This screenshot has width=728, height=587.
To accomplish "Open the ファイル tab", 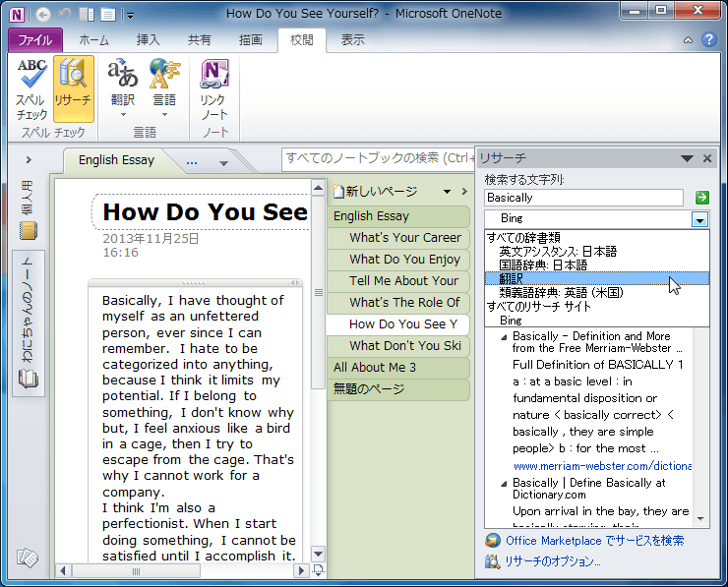I will 35,40.
